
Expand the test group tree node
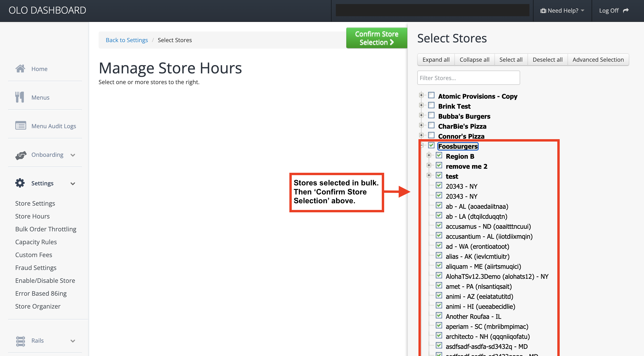(x=429, y=175)
